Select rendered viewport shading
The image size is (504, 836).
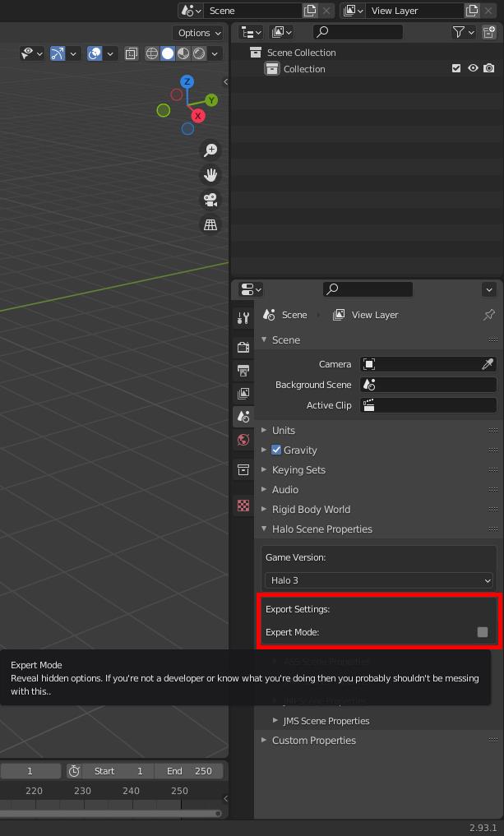tap(199, 53)
